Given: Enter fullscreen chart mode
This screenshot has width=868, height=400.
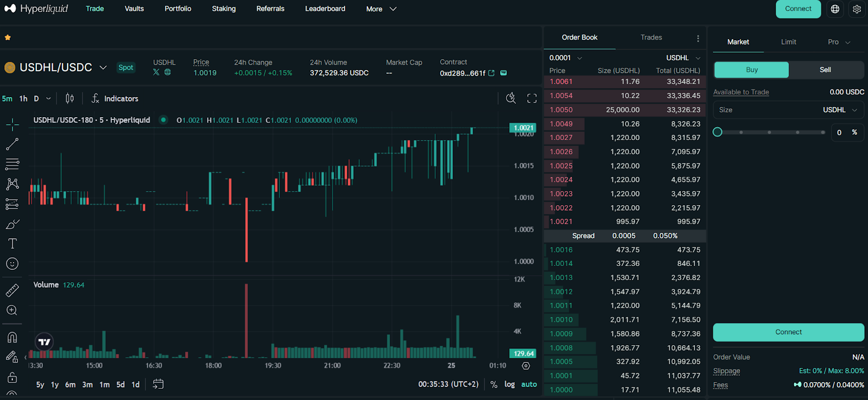Looking at the screenshot, I should pos(532,98).
